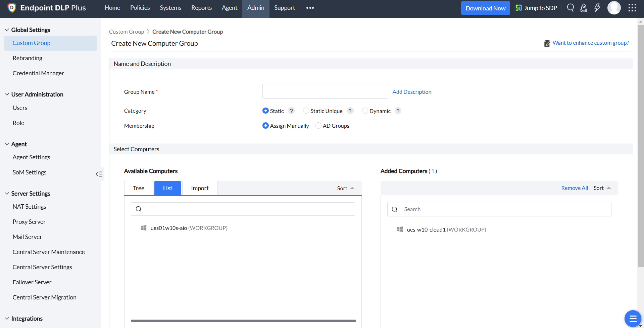This screenshot has height=328, width=644.
Task: Click the user profile avatar
Action: click(614, 8)
